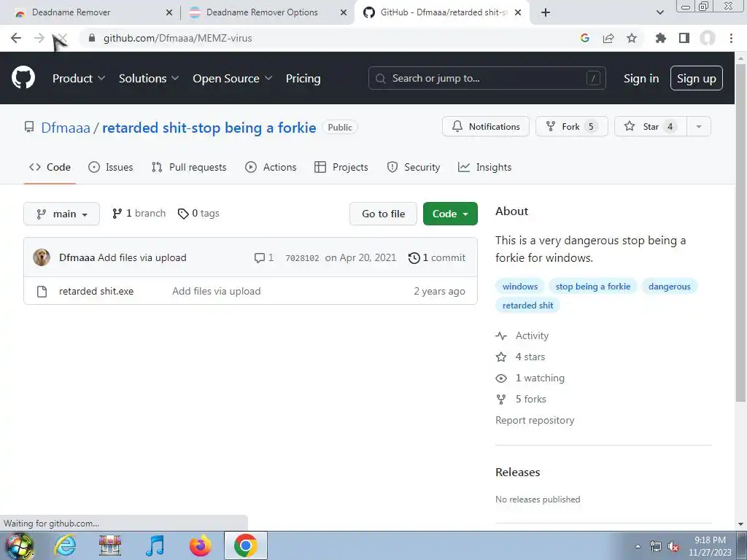Open the Activity link
Screen dimensions: 747x560
click(x=522, y=335)
